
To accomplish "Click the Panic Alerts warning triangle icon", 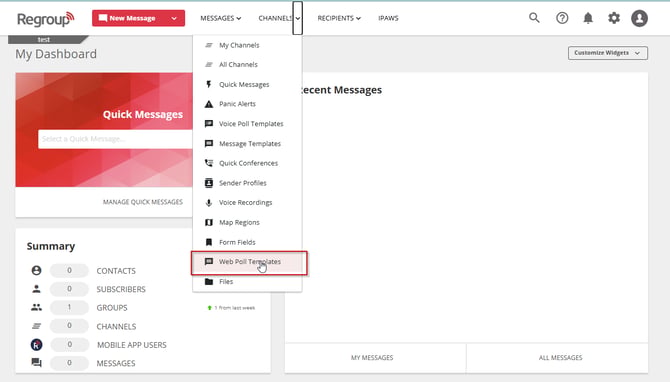I will pos(209,104).
